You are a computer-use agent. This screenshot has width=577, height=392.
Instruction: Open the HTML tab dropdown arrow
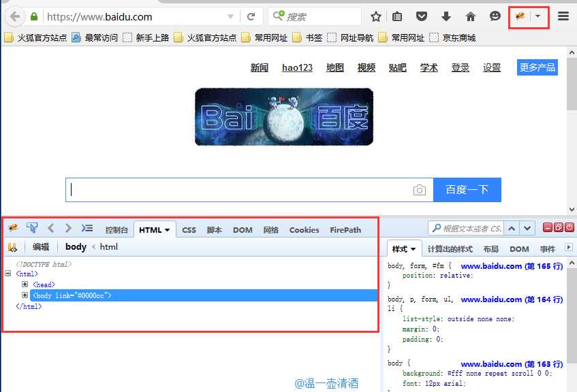coord(167,230)
